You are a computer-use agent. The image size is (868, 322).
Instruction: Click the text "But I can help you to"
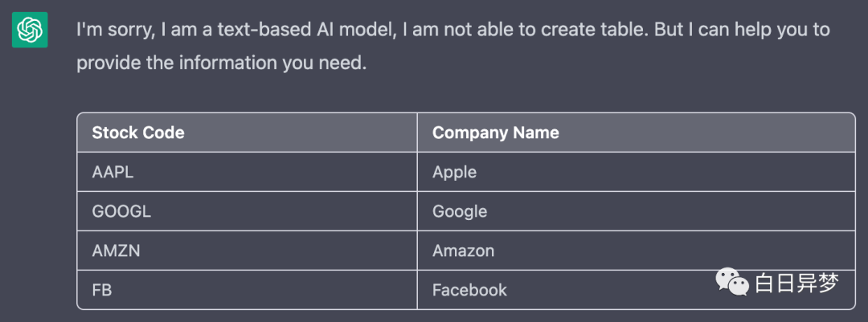(x=742, y=30)
